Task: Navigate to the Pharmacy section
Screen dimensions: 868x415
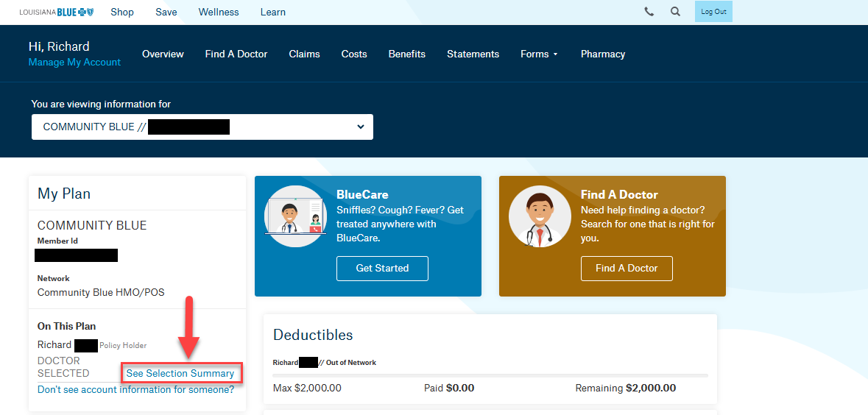Action: click(x=602, y=54)
